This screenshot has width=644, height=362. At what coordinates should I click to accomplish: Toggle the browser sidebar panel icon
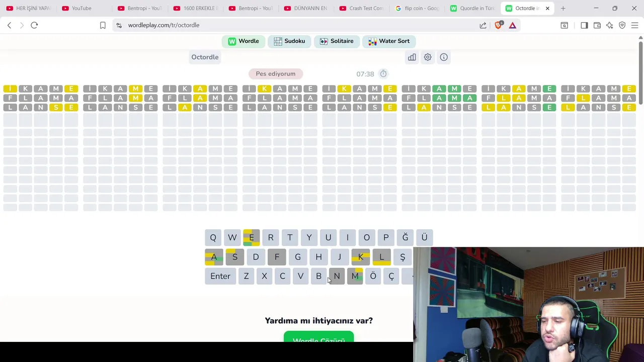(x=584, y=25)
